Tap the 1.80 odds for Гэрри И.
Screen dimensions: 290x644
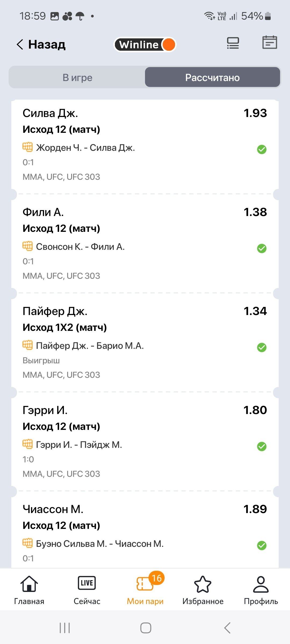[255, 410]
